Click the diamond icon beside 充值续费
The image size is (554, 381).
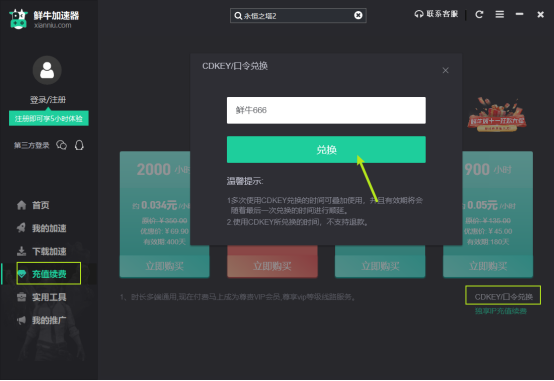22,274
